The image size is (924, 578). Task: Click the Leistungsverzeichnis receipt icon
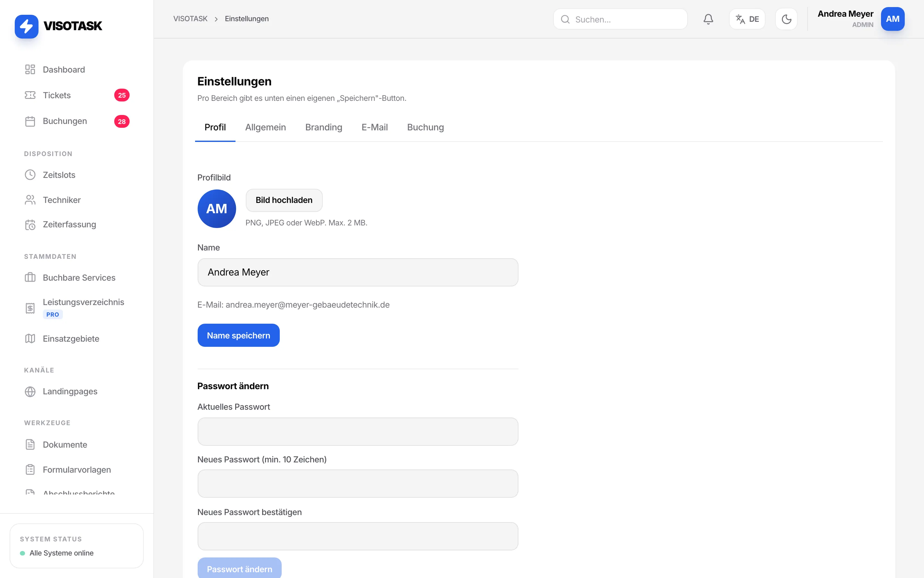pyautogui.click(x=30, y=308)
